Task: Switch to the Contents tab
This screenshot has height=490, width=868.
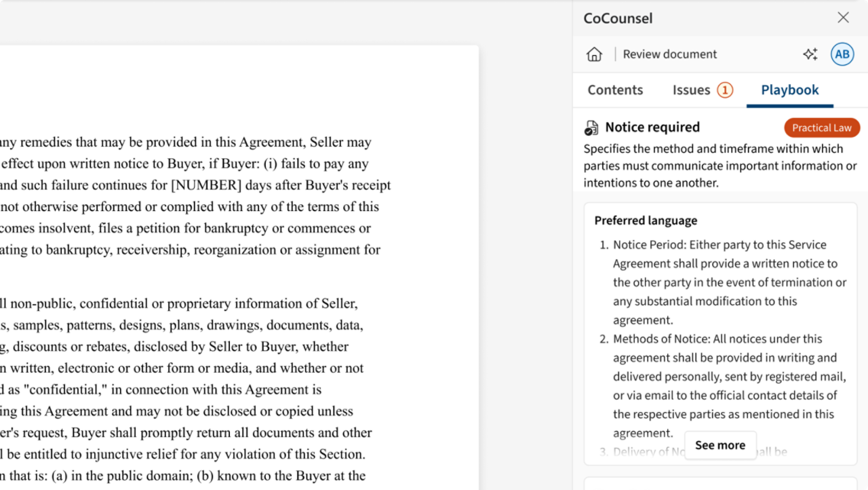Action: pyautogui.click(x=615, y=90)
